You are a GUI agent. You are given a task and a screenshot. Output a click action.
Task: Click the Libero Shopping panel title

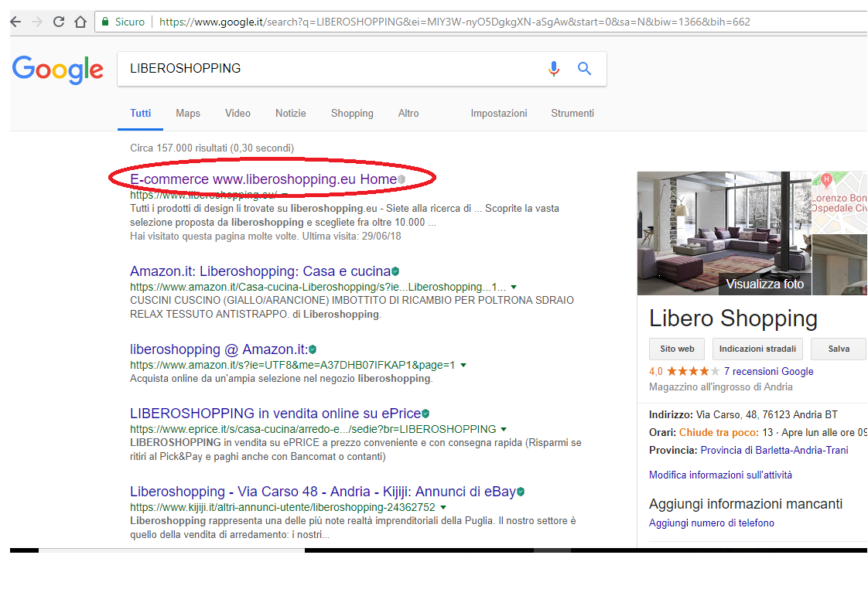733,318
